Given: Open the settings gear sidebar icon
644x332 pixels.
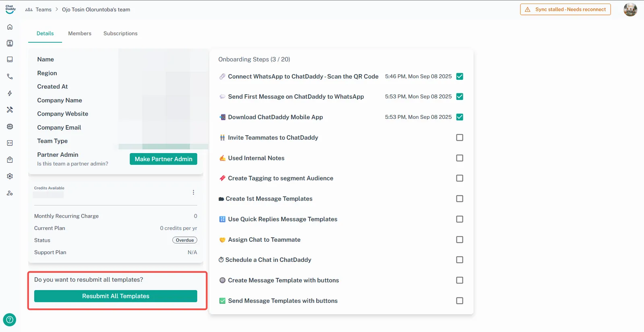Looking at the screenshot, I should 10,176.
